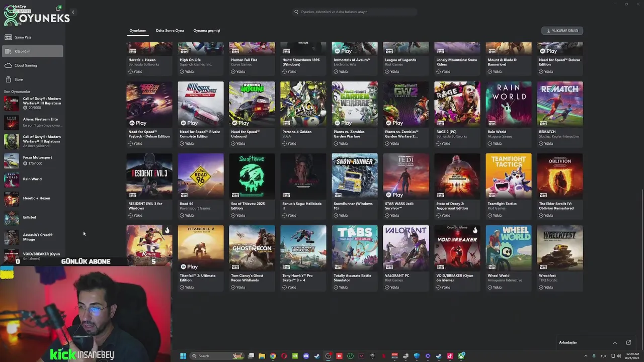Pop out the Arkadaşlar friends window

[628, 343]
